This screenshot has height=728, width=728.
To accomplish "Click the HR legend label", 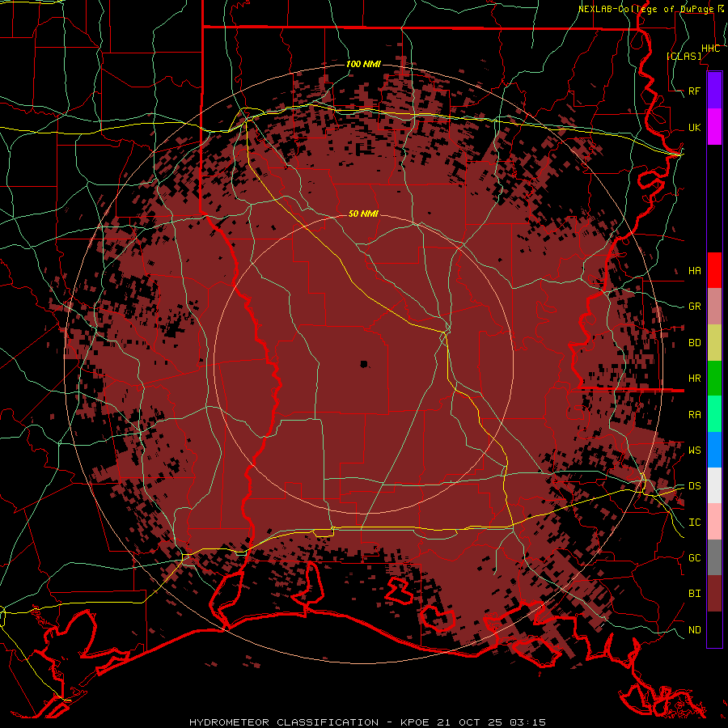I will coord(695,379).
